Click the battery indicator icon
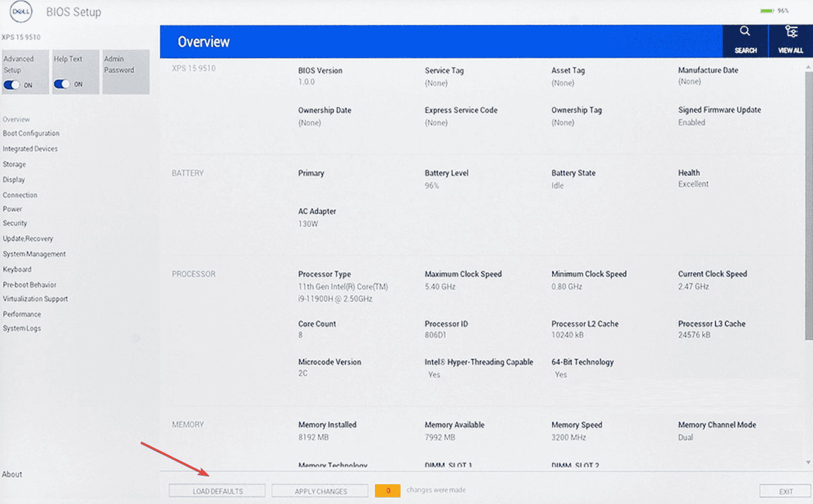 pyautogui.click(x=767, y=11)
